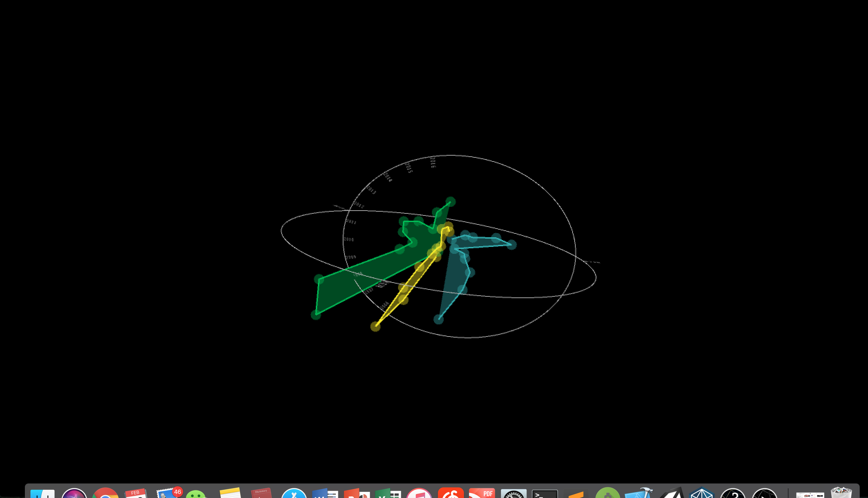Open Unity from the dock
The image size is (868, 498).
pos(671,494)
